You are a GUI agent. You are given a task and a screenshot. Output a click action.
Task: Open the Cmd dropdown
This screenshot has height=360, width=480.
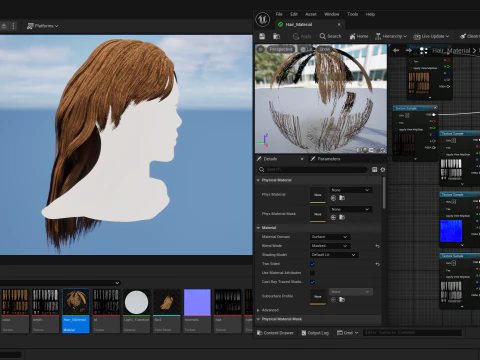[347, 333]
